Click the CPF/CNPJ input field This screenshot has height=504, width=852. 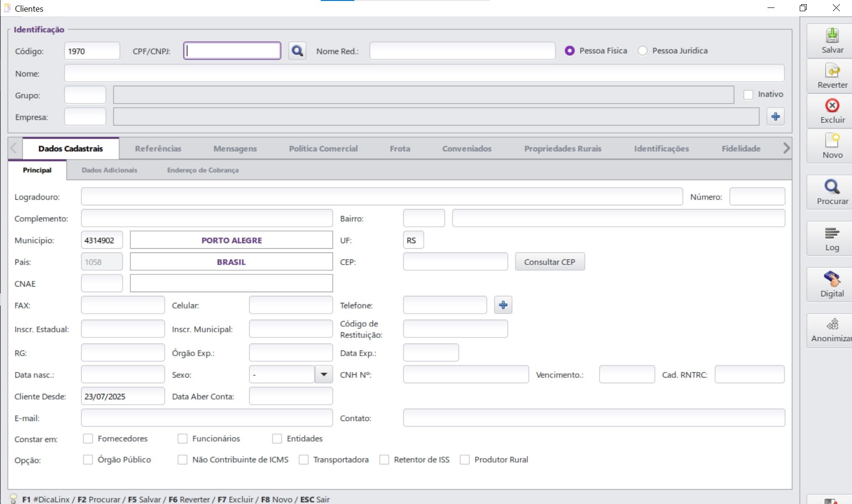point(232,51)
